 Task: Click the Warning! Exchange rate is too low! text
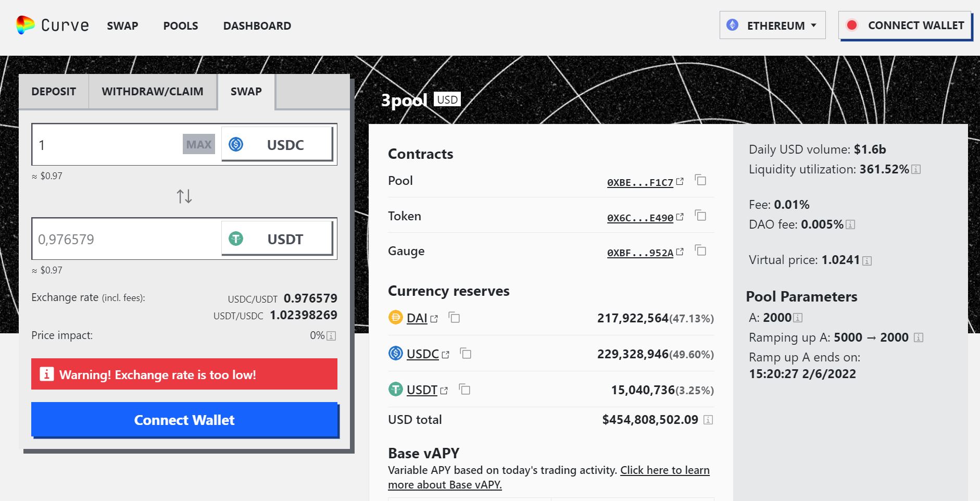158,375
